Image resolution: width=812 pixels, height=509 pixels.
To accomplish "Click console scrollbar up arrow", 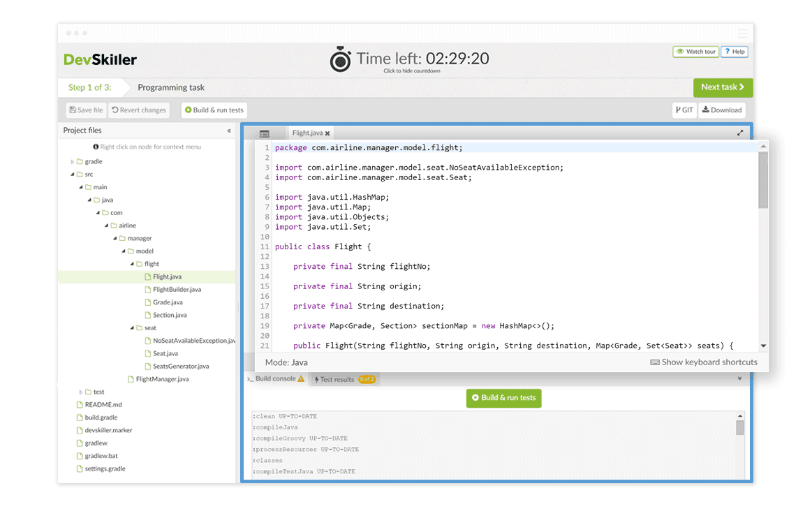I will tap(740, 416).
